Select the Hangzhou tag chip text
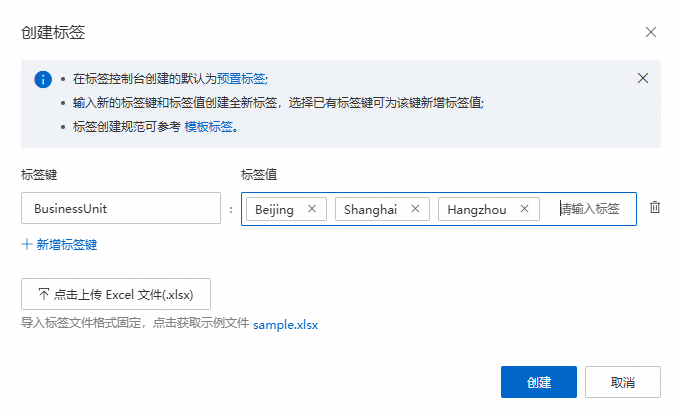681x417 pixels. [x=476, y=210]
